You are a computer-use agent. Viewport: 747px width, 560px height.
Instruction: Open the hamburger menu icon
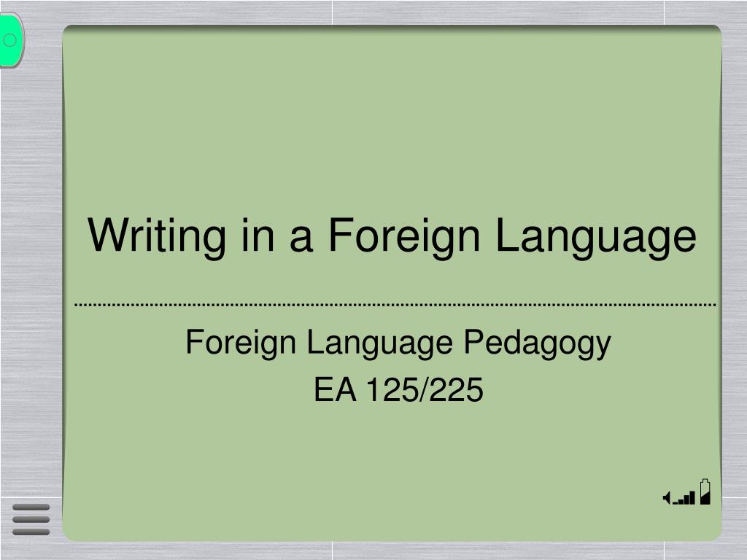[x=31, y=519]
